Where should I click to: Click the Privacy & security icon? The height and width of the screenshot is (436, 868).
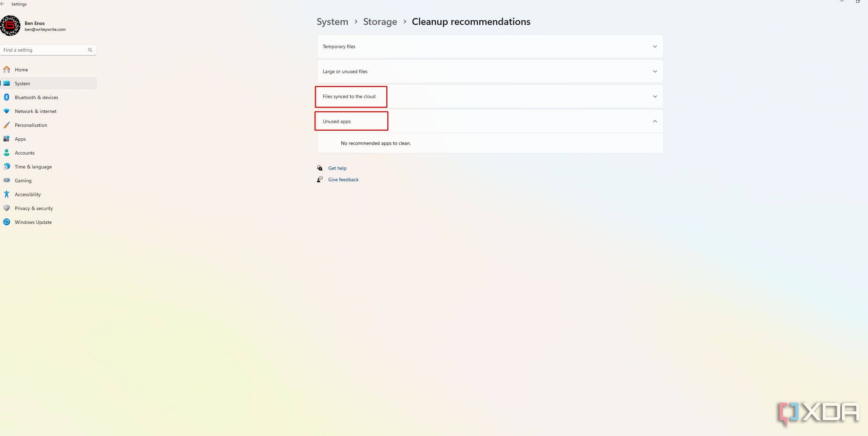click(x=7, y=209)
